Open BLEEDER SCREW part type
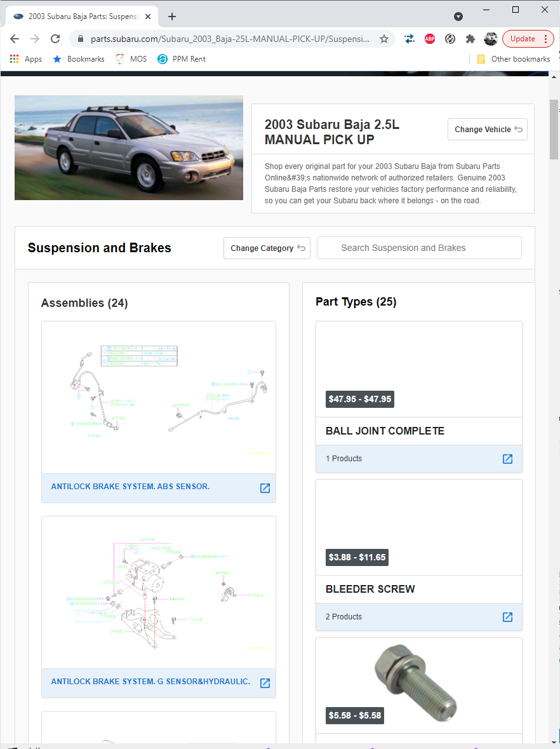This screenshot has height=749, width=560. 370,589
